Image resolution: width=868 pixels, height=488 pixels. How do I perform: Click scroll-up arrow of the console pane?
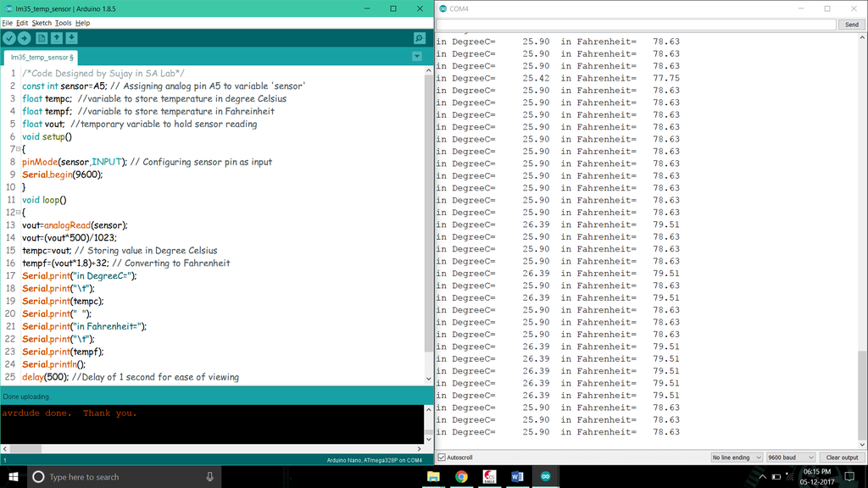(428, 409)
